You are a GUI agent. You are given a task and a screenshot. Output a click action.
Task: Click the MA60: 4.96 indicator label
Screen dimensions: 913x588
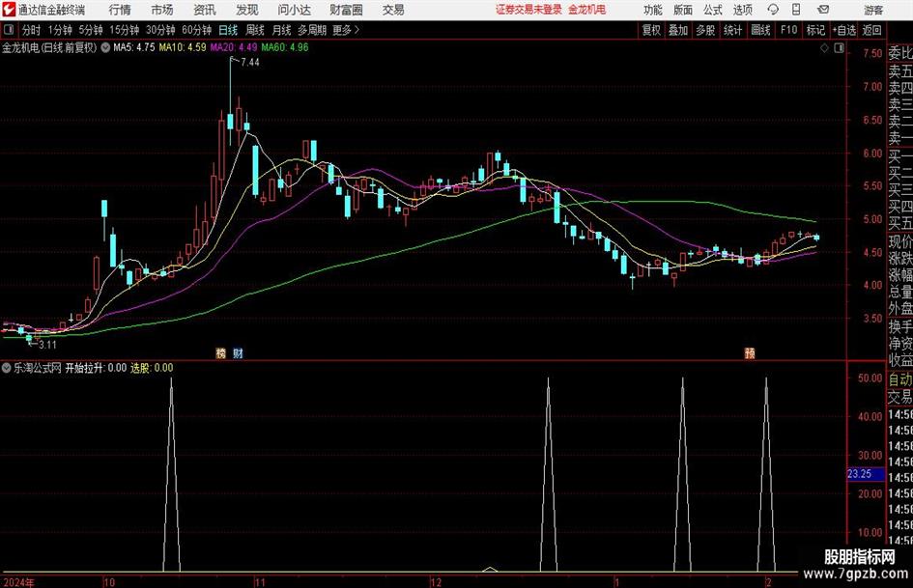click(285, 47)
